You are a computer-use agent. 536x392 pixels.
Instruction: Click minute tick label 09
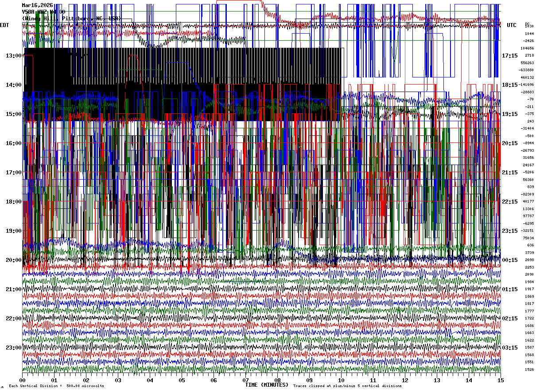coord(309,380)
